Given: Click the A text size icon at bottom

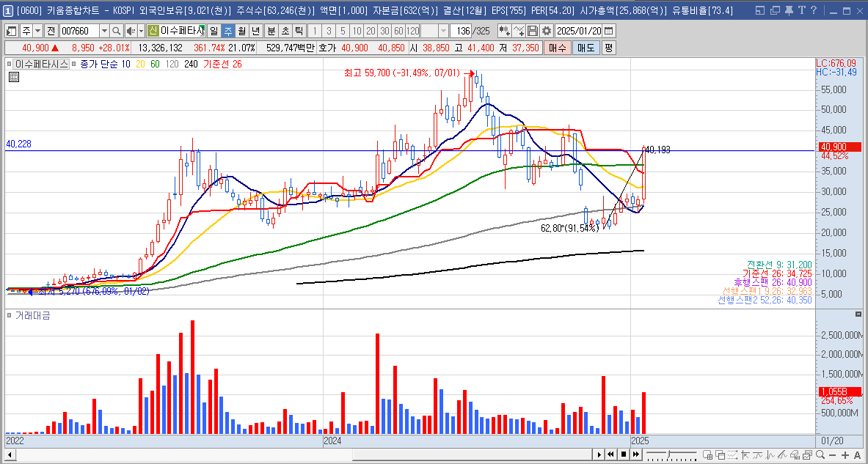Looking at the screenshot, I should [857, 454].
